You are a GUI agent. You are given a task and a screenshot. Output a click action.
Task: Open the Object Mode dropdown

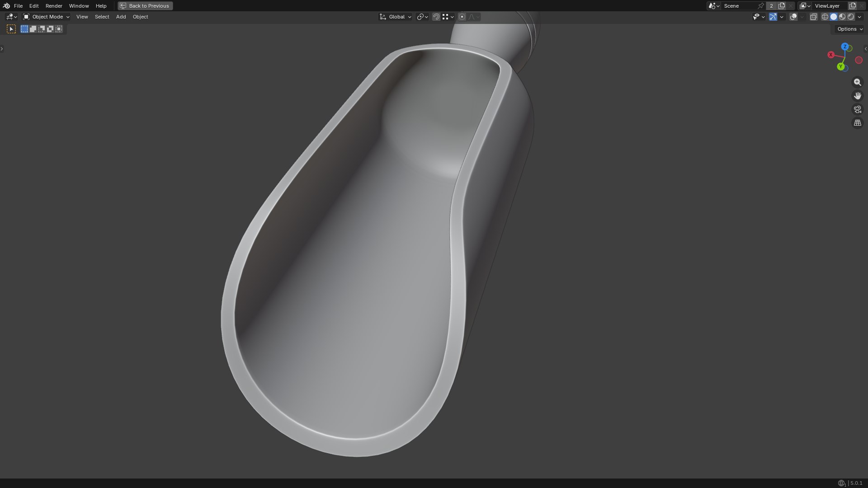tap(46, 17)
